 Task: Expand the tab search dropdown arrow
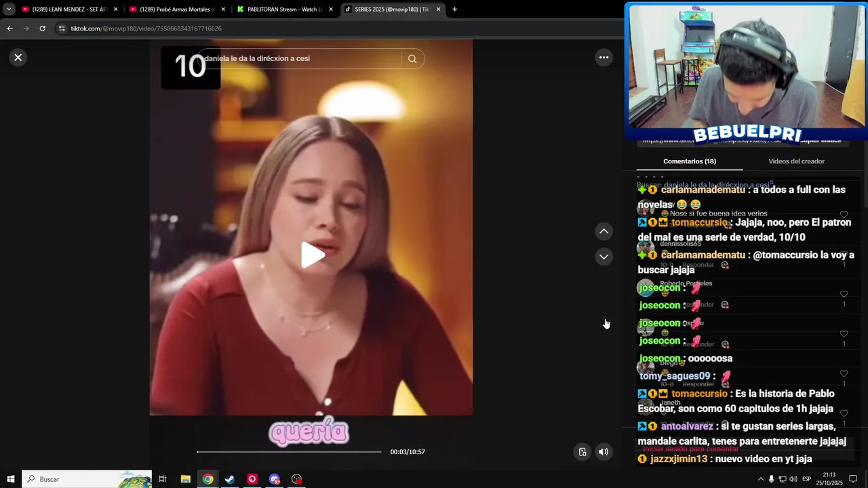pyautogui.click(x=9, y=9)
